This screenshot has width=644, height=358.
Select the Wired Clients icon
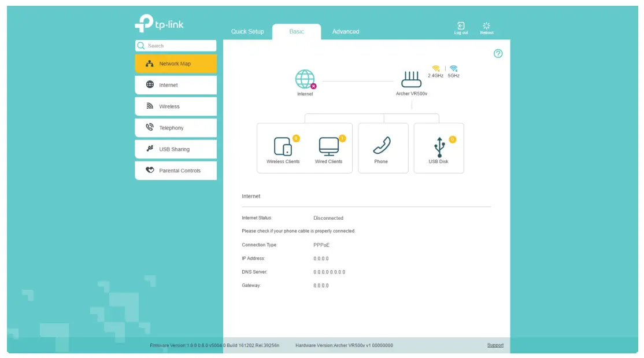328,147
